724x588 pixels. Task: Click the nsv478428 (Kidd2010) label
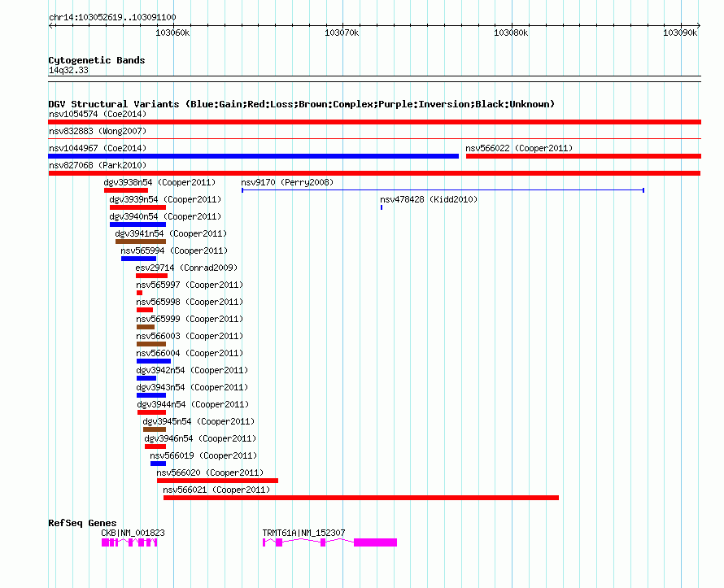[429, 199]
